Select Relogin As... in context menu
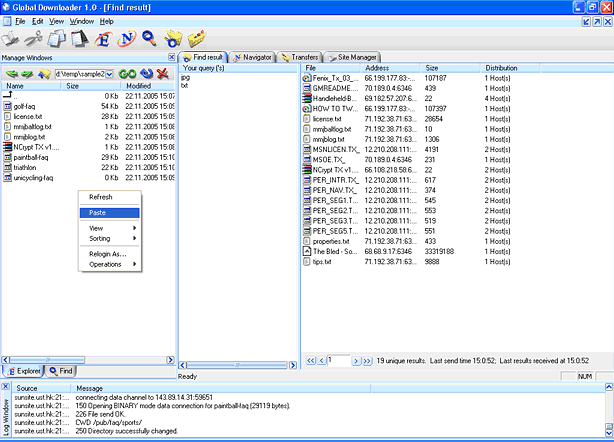 110,254
